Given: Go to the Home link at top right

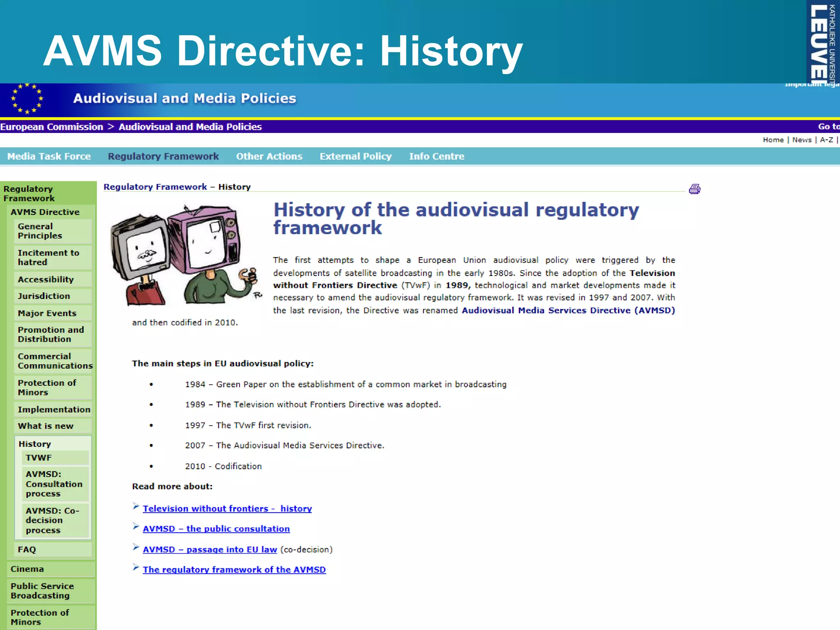Looking at the screenshot, I should (773, 140).
